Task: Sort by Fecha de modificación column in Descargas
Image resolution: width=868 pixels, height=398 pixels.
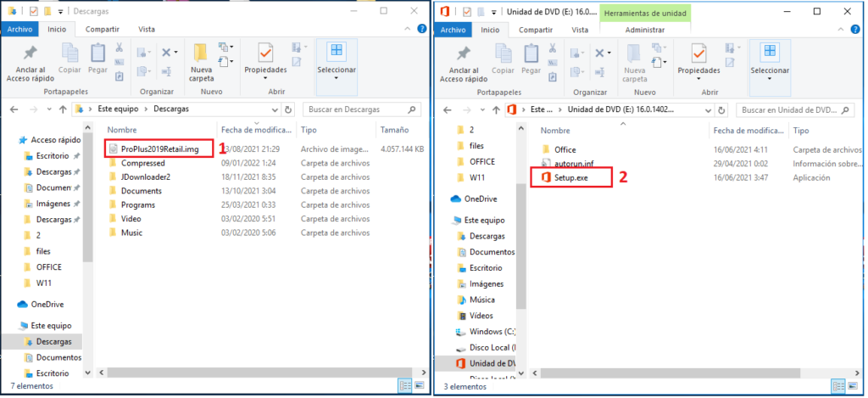Action: pos(256,131)
